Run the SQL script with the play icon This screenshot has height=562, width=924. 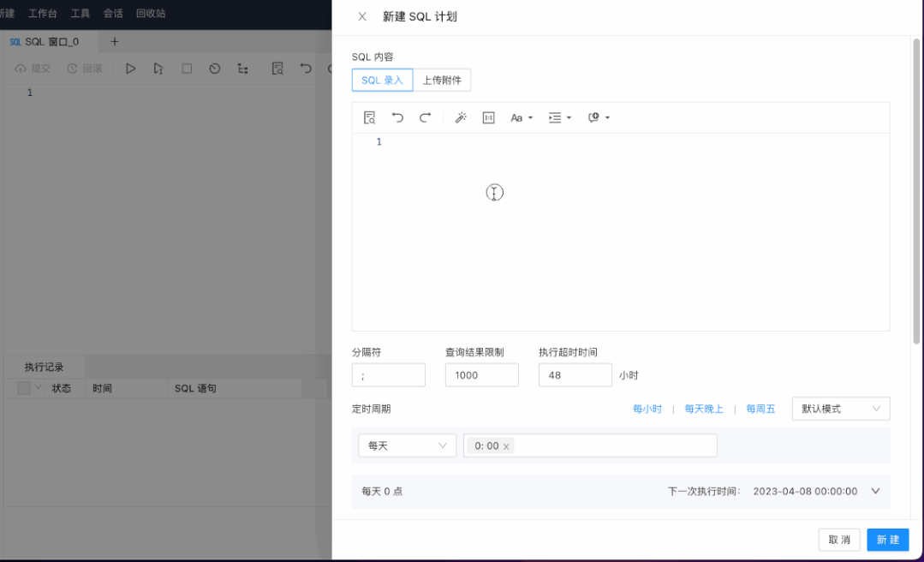point(130,69)
